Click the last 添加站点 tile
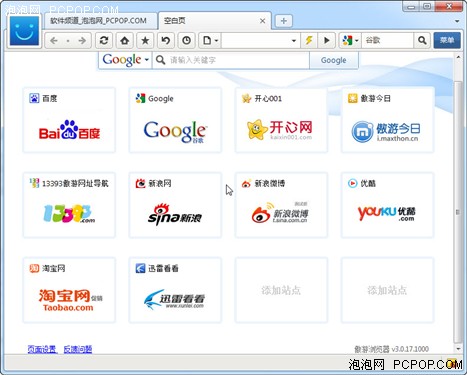The height and width of the screenshot is (375, 467). point(387,290)
